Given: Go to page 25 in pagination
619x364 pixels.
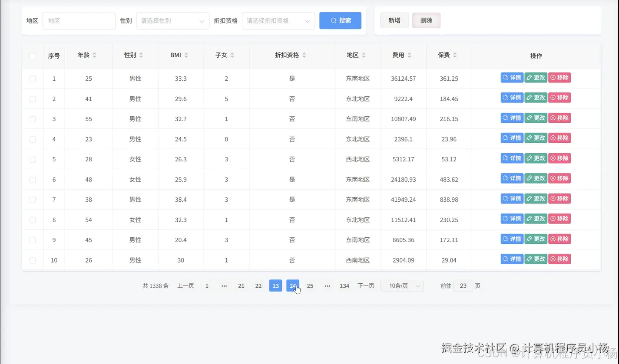Looking at the screenshot, I should click(310, 286).
